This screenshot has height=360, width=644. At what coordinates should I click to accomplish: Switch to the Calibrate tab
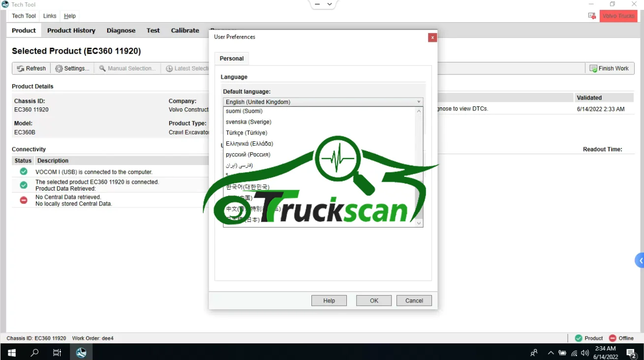click(185, 30)
